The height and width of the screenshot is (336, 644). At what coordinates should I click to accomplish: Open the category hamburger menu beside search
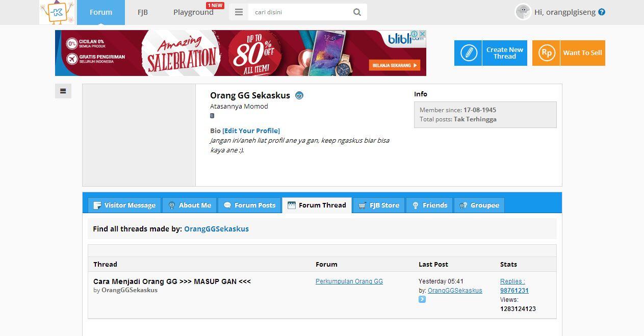tap(239, 12)
